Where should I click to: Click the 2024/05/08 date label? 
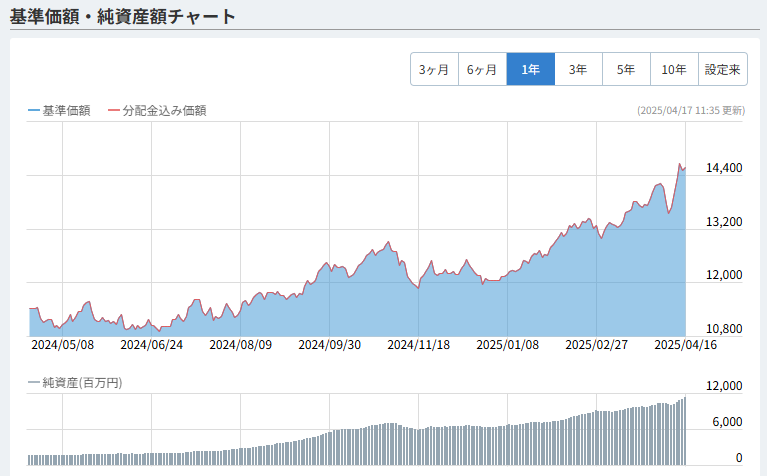[x=63, y=345]
